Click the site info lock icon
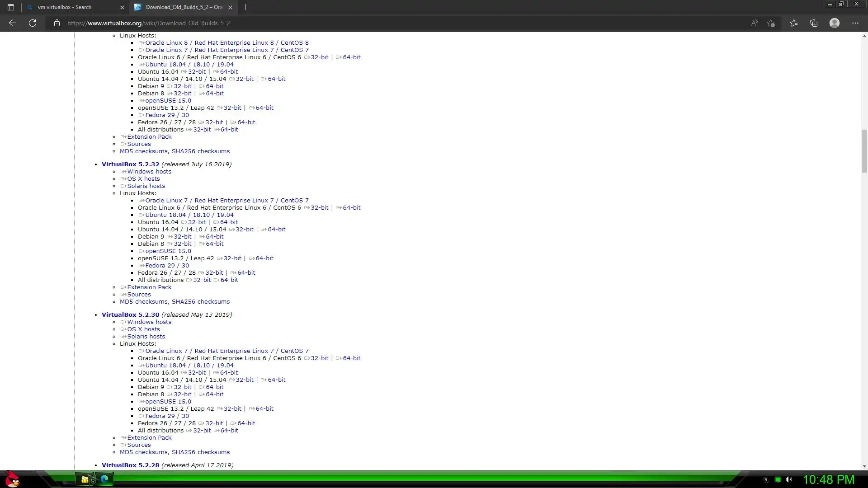868x488 pixels. coord(57,23)
